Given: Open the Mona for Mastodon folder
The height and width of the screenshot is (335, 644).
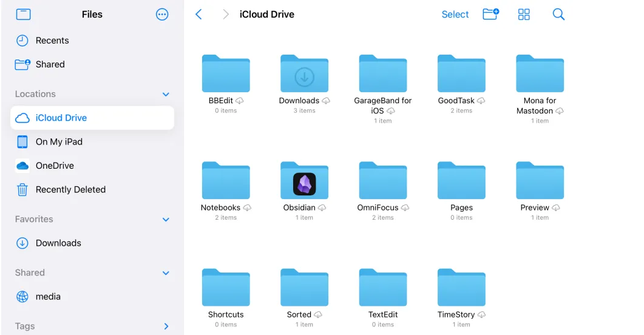Looking at the screenshot, I should pos(540,73).
